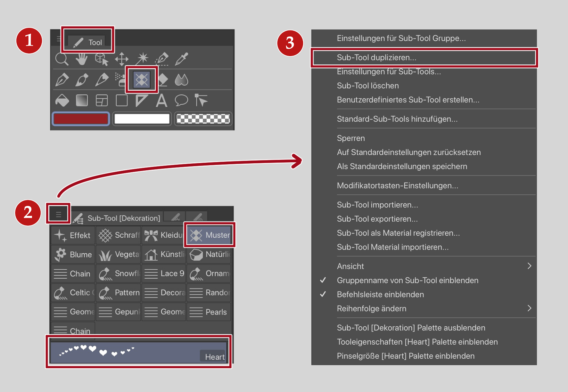This screenshot has height=392, width=568.
Task: Choose the Randor sub-tool group
Action: click(209, 293)
